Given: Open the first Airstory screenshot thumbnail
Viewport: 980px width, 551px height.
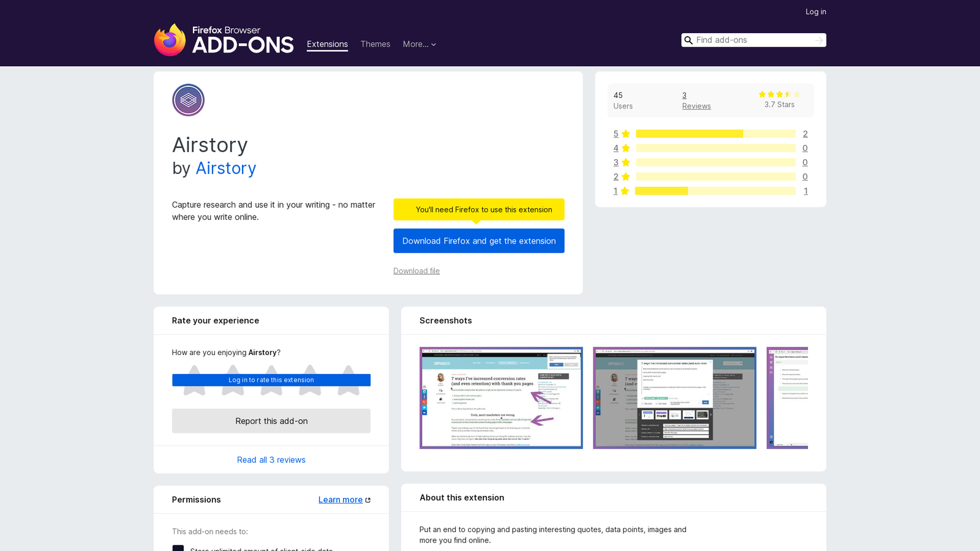Looking at the screenshot, I should point(501,398).
